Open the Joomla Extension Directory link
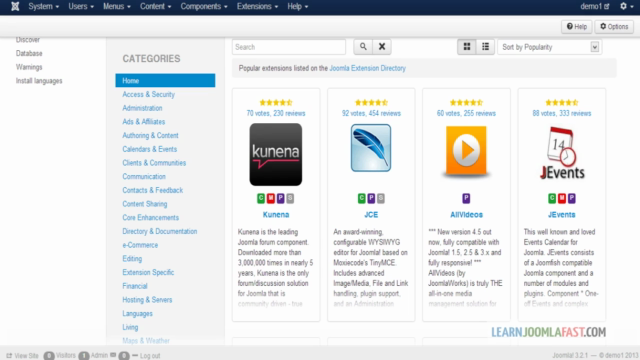The image size is (640, 360). [367, 68]
